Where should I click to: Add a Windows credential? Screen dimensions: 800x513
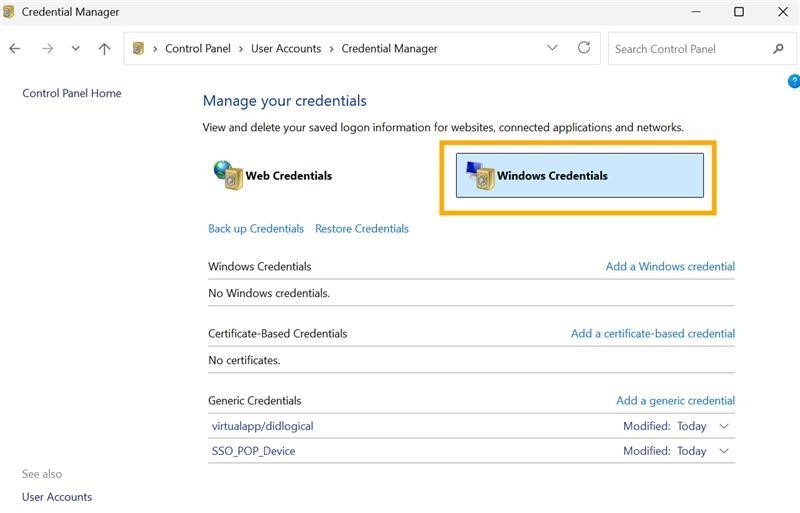coord(670,266)
